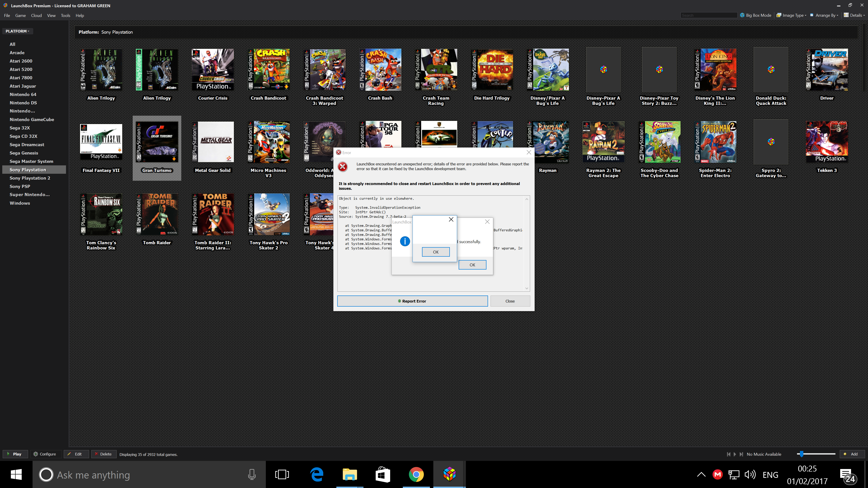The height and width of the screenshot is (488, 868).
Task: Select the Tomb Raider cover
Action: (x=157, y=214)
